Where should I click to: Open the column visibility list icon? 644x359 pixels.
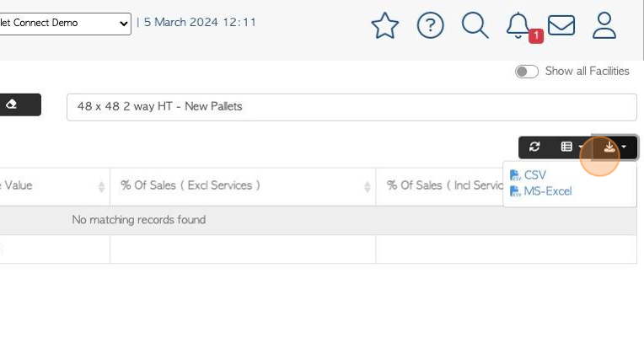566,147
